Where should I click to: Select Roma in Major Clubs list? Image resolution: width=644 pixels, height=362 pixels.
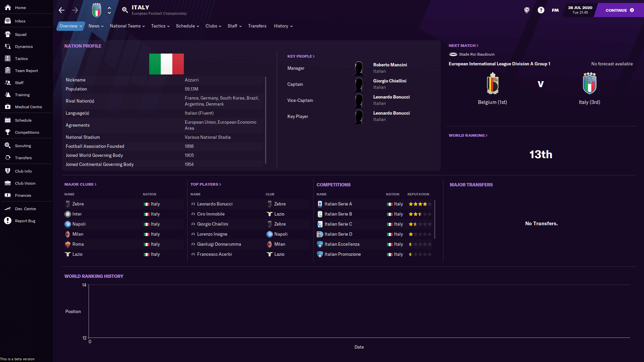pyautogui.click(x=78, y=244)
